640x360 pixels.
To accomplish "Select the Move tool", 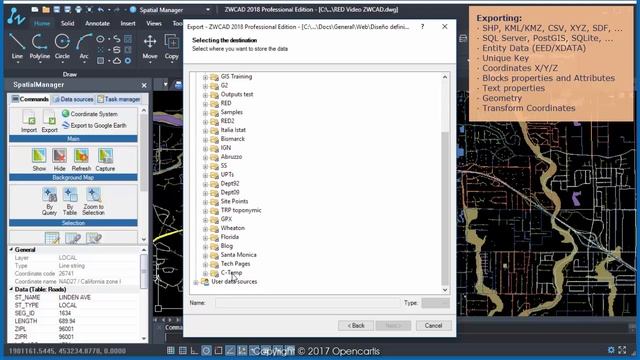I will (150, 46).
